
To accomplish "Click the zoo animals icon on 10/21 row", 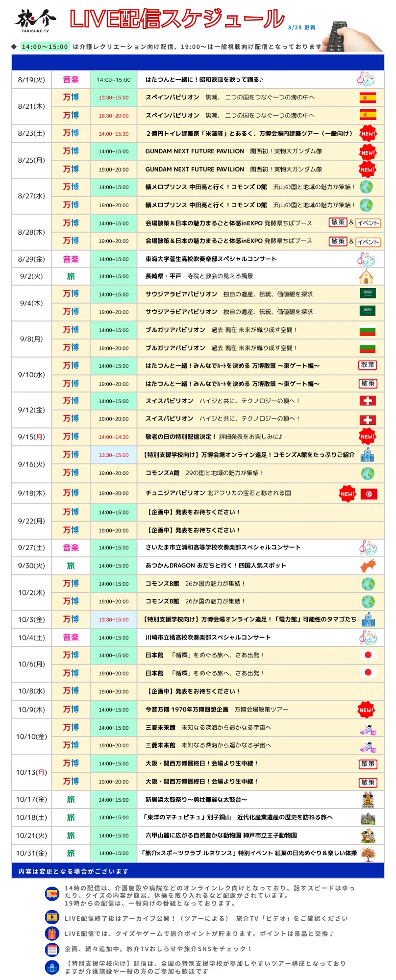I will (368, 836).
